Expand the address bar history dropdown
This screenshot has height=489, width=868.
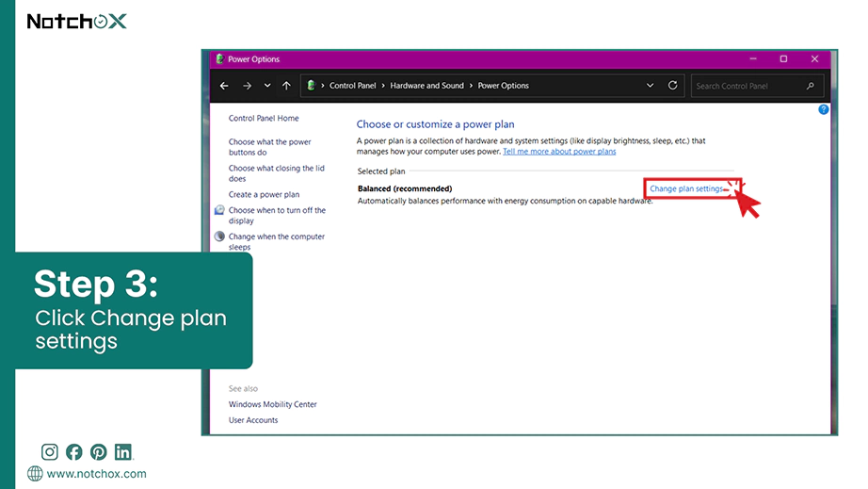(x=650, y=86)
